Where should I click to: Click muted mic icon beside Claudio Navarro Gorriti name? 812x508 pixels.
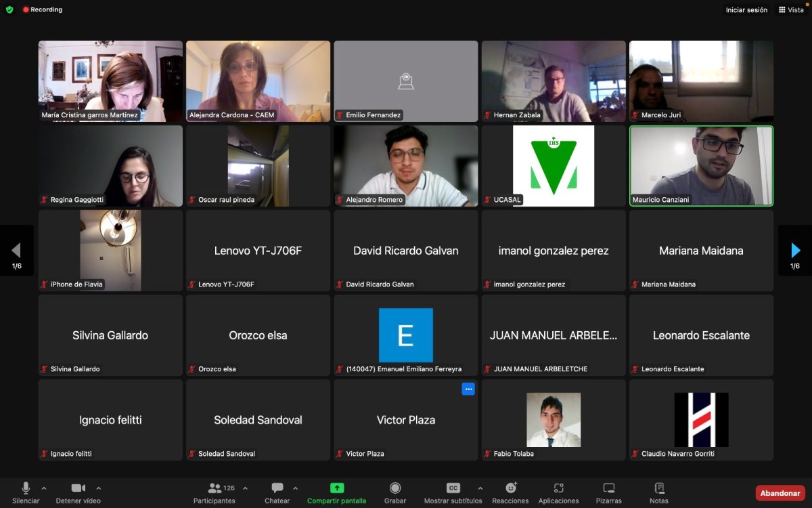(635, 454)
